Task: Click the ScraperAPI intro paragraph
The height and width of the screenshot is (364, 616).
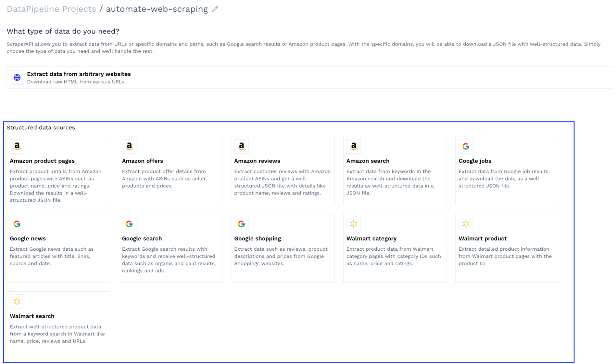Action: (x=304, y=48)
